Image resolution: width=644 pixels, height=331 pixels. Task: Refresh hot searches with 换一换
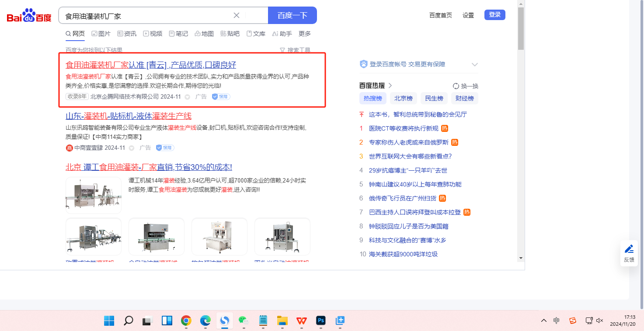[466, 86]
